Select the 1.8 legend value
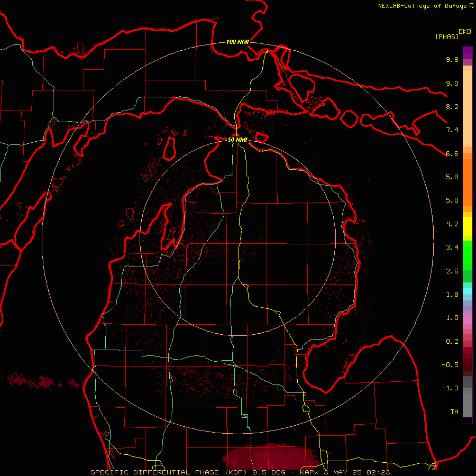This screenshot has width=476, height=476. [x=452, y=295]
